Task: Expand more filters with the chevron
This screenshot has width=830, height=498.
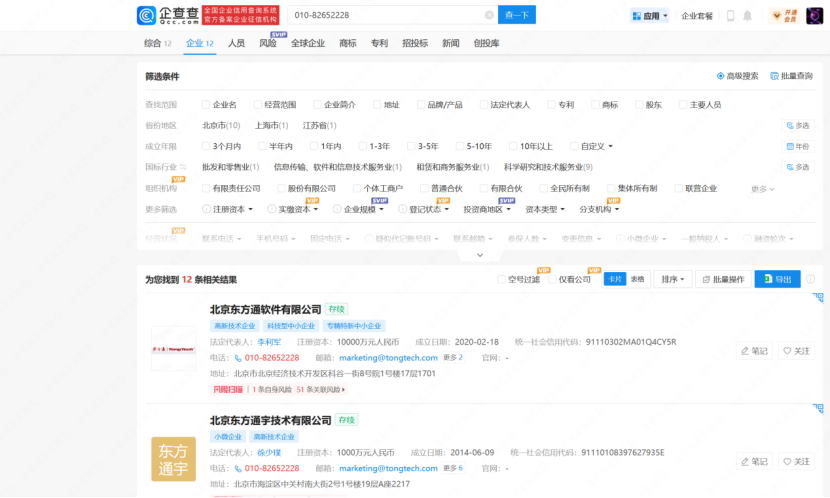Action: pos(480,255)
